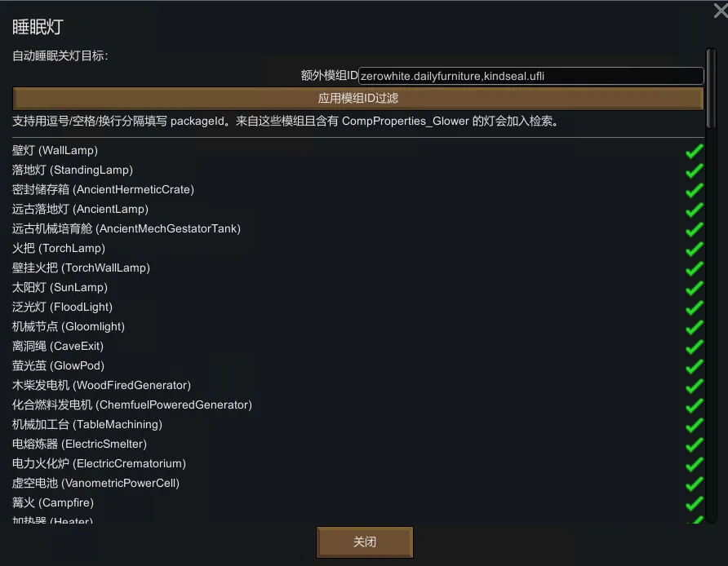
Task: Disable FloodLight checkmark
Action: point(695,307)
